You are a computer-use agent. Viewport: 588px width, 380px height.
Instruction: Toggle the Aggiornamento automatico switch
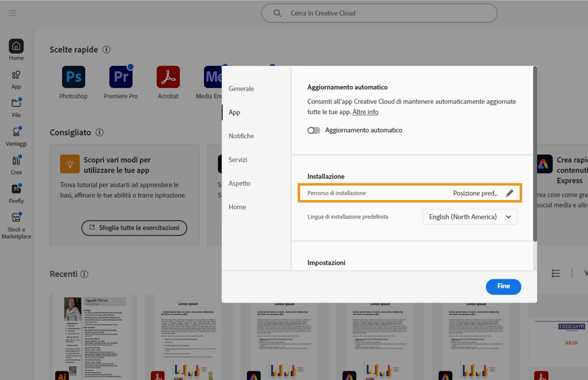tap(314, 131)
